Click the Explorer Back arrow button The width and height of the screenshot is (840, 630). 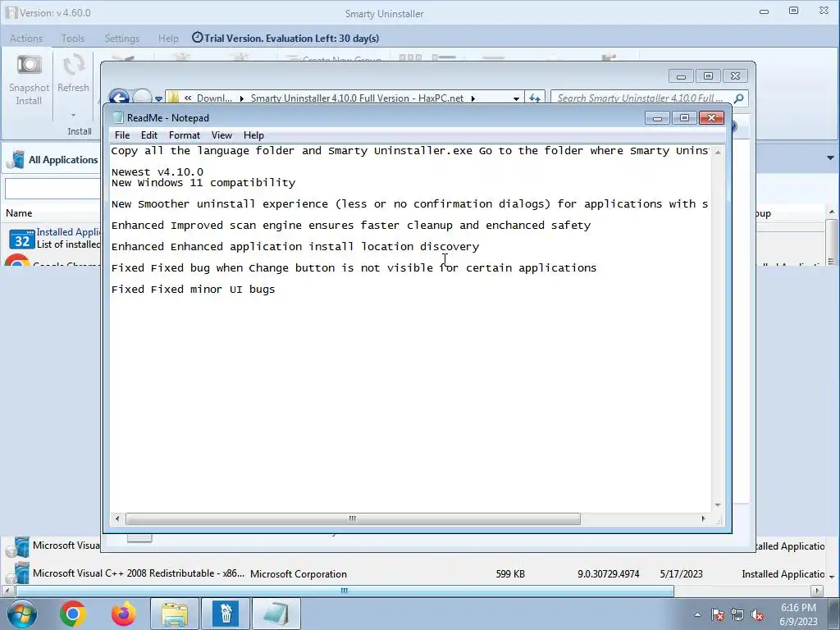click(x=119, y=97)
